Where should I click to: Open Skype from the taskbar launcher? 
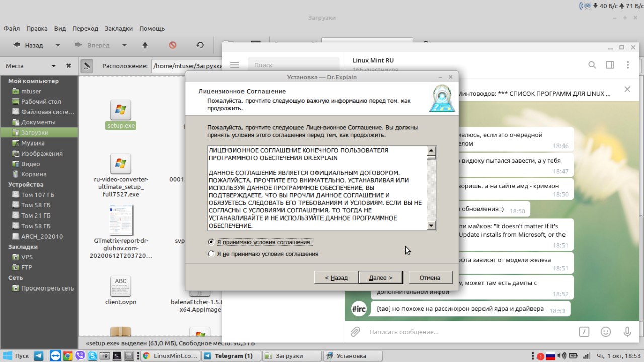[92, 356]
